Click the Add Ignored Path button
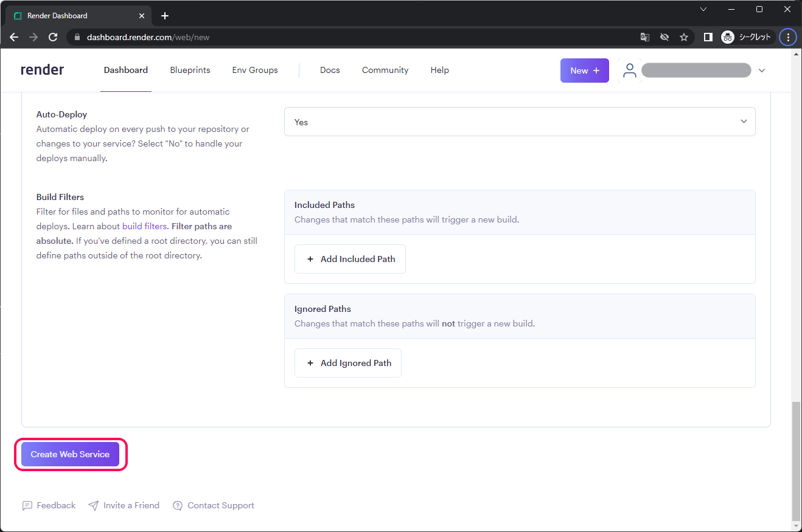The height and width of the screenshot is (532, 802). point(347,362)
